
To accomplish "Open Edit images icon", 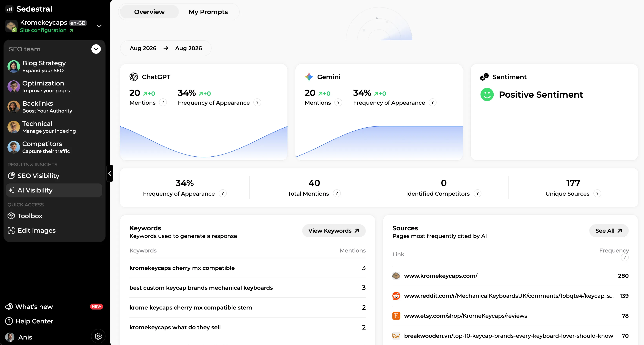I will (x=11, y=230).
